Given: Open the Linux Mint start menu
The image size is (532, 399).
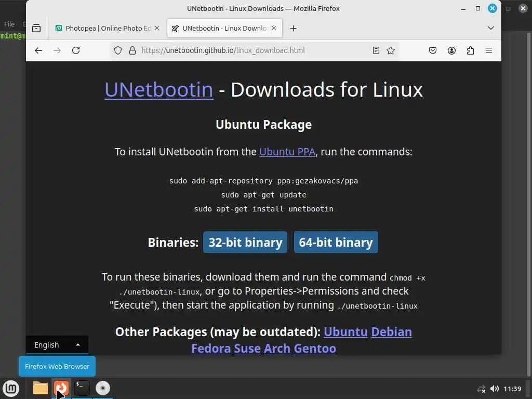Looking at the screenshot, I should tap(11, 388).
